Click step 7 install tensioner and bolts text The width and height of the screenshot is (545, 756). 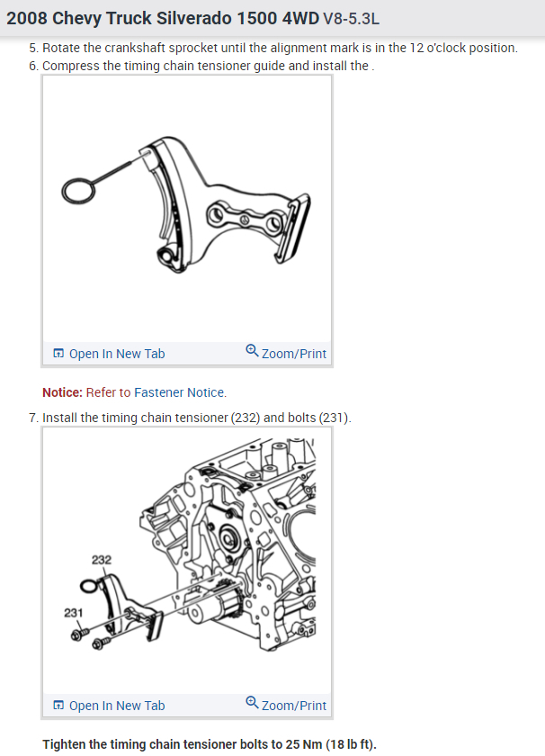(190, 418)
